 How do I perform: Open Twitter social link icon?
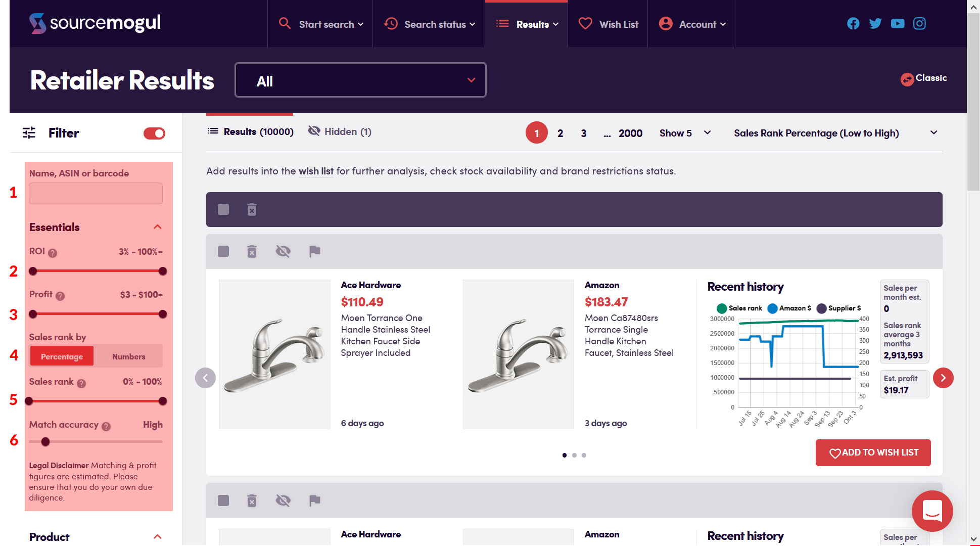coord(875,24)
